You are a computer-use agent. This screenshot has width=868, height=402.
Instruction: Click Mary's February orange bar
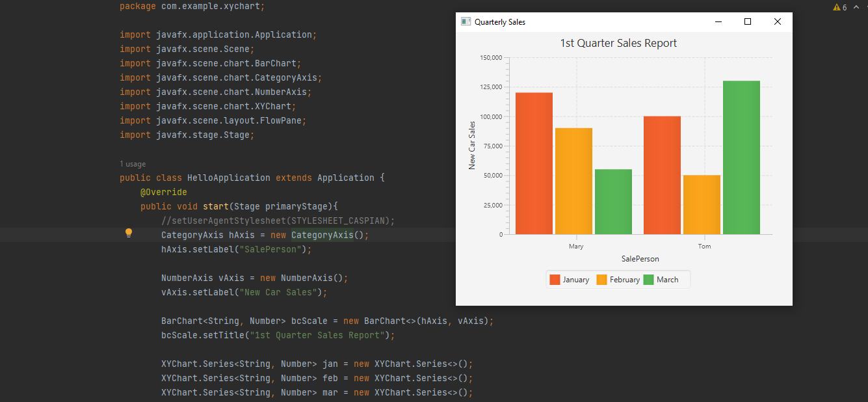(x=573, y=181)
